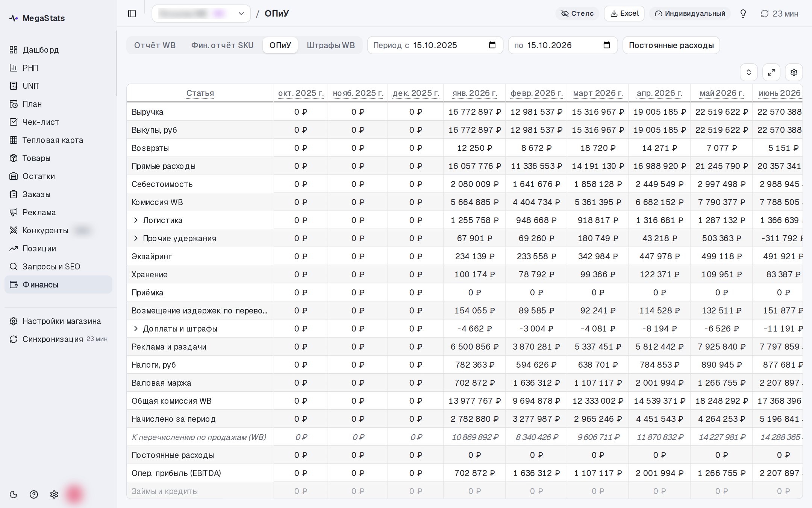812x508 pixels.
Task: Open Постоянные расходы button
Action: point(671,45)
